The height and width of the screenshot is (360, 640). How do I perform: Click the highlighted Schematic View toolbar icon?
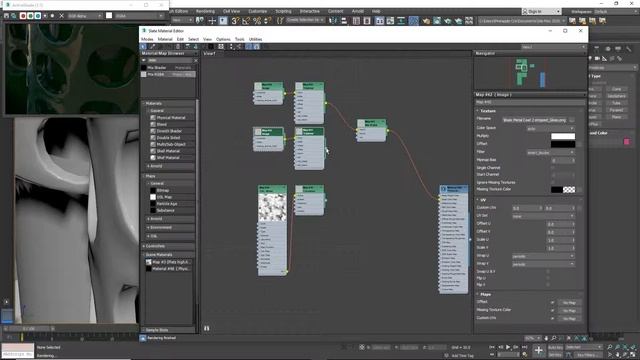413,20
